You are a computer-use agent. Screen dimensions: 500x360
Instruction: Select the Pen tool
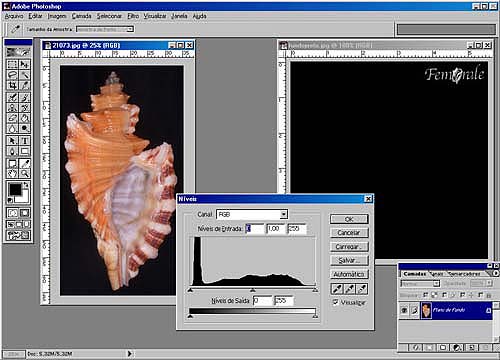(x=13, y=151)
